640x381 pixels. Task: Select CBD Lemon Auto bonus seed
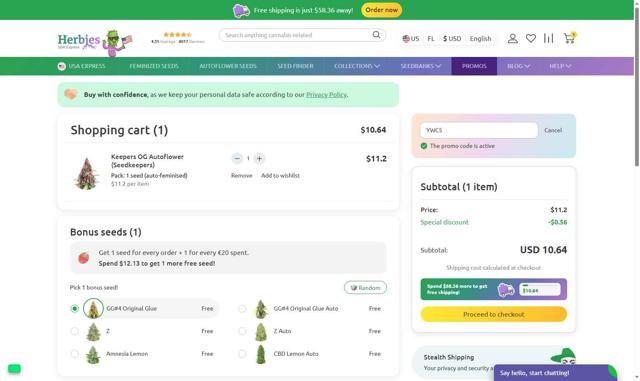[242, 354]
